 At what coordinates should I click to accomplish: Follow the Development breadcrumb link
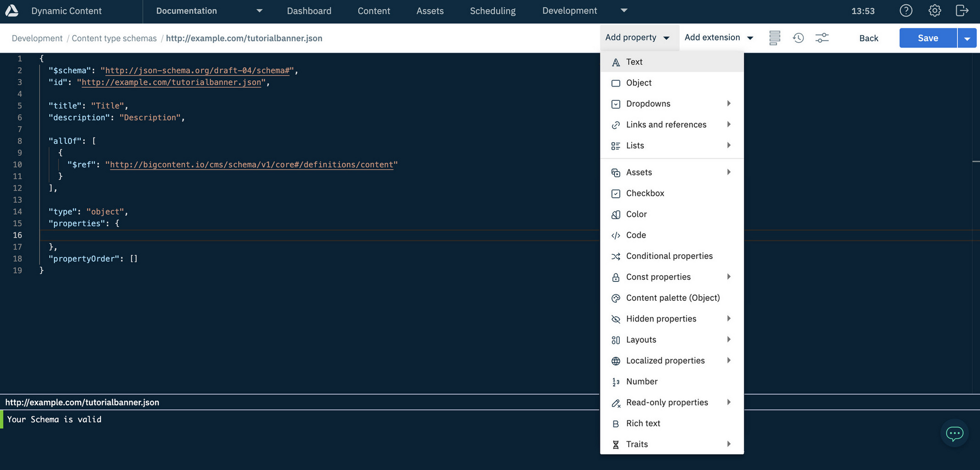point(37,38)
